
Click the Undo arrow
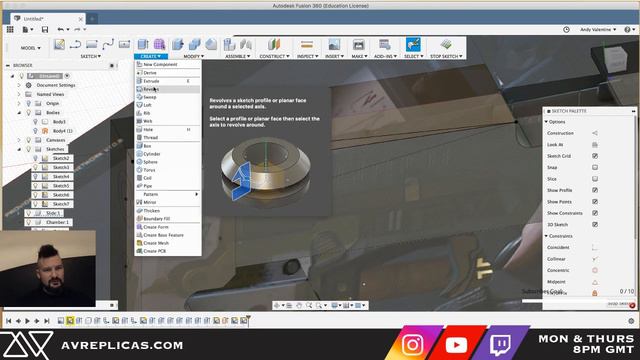(x=60, y=29)
